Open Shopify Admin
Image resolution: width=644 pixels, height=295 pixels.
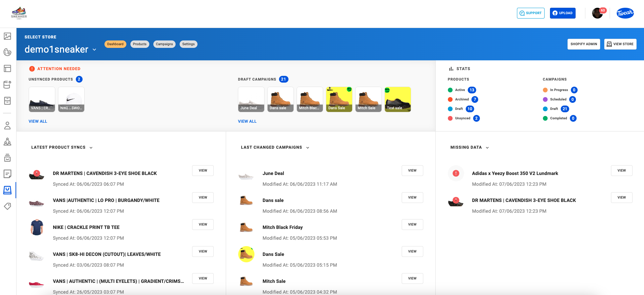[584, 44]
